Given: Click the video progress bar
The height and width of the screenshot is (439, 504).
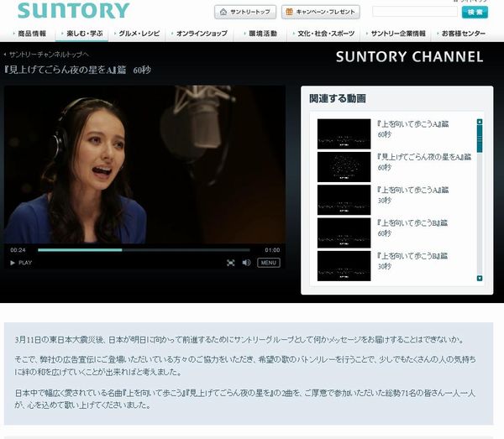Looking at the screenshot, I should click(144, 250).
